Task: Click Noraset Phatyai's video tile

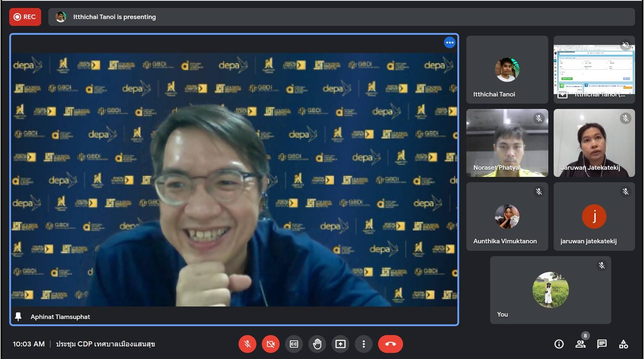Action: tap(507, 143)
